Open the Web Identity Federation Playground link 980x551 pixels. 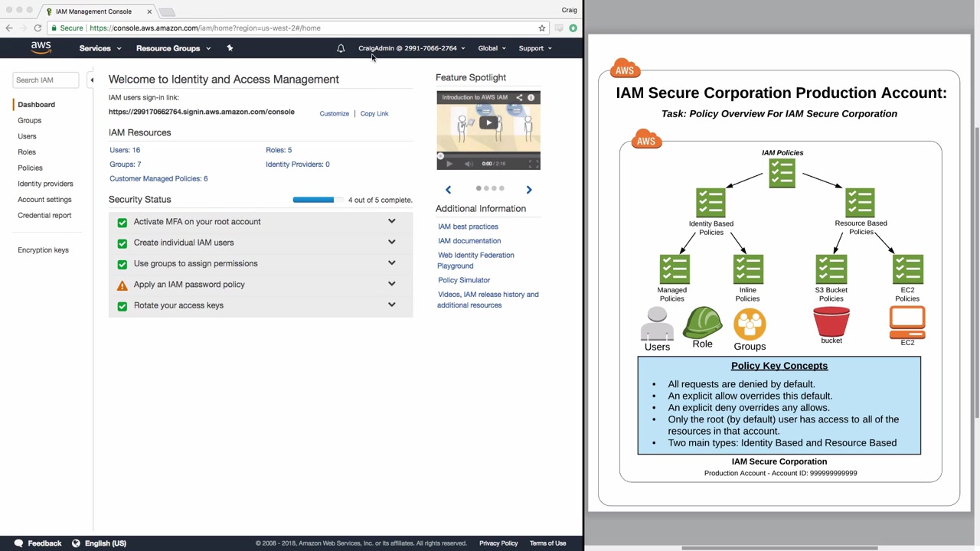475,260
